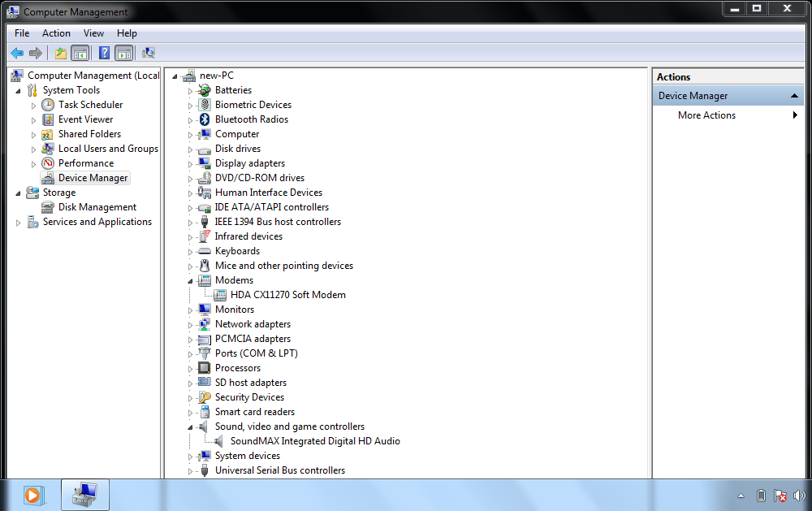Expand the Monitors category
This screenshot has height=511, width=812.
pyautogui.click(x=190, y=310)
